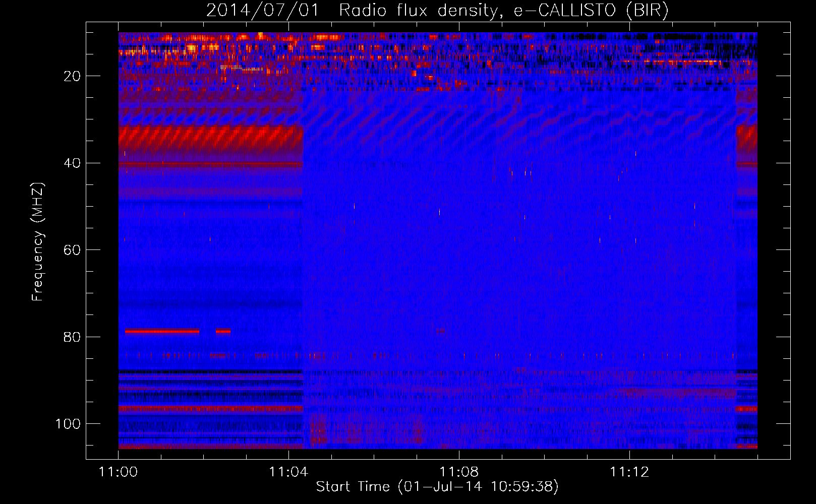The image size is (816, 504).
Task: Click the 'Frequency (MHZ)' axis label
Action: pyautogui.click(x=38, y=241)
